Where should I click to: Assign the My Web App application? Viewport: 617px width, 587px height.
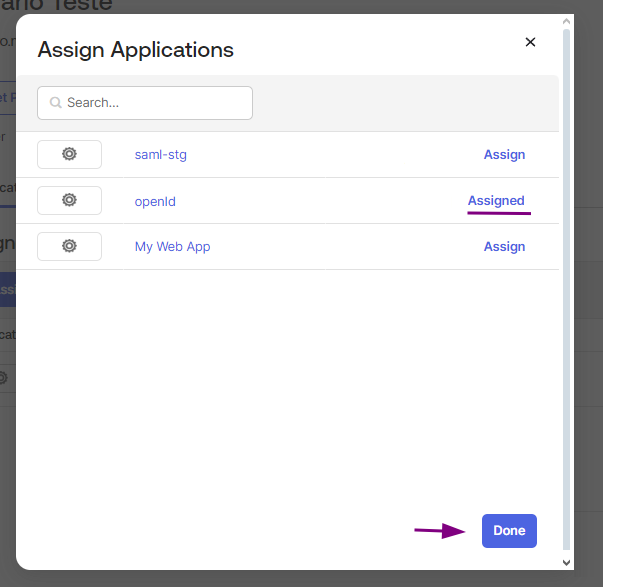[x=504, y=247]
